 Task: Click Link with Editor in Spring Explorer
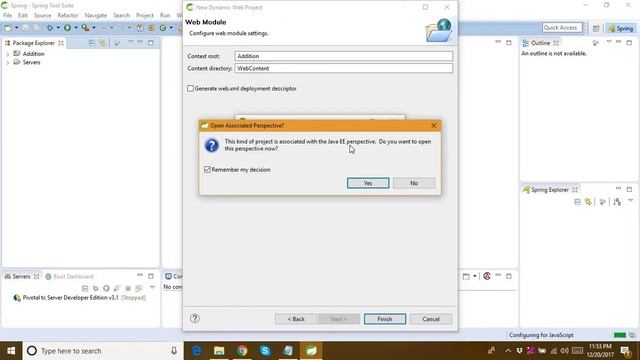pyautogui.click(x=588, y=202)
